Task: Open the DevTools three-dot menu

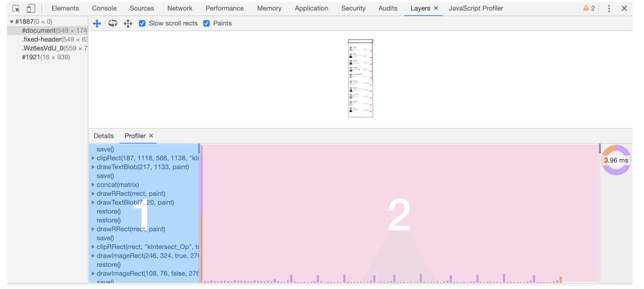Action: point(609,8)
